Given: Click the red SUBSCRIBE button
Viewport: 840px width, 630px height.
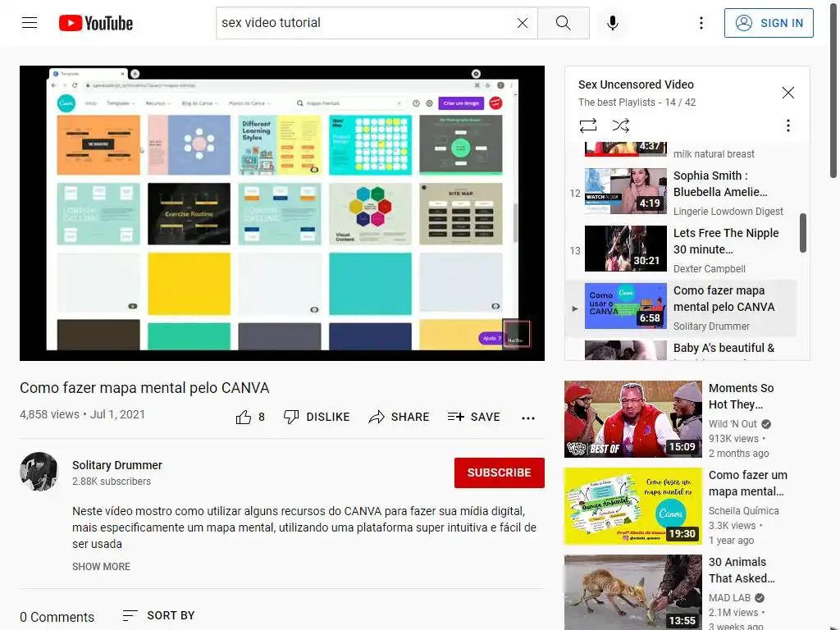Looking at the screenshot, I should point(500,472).
